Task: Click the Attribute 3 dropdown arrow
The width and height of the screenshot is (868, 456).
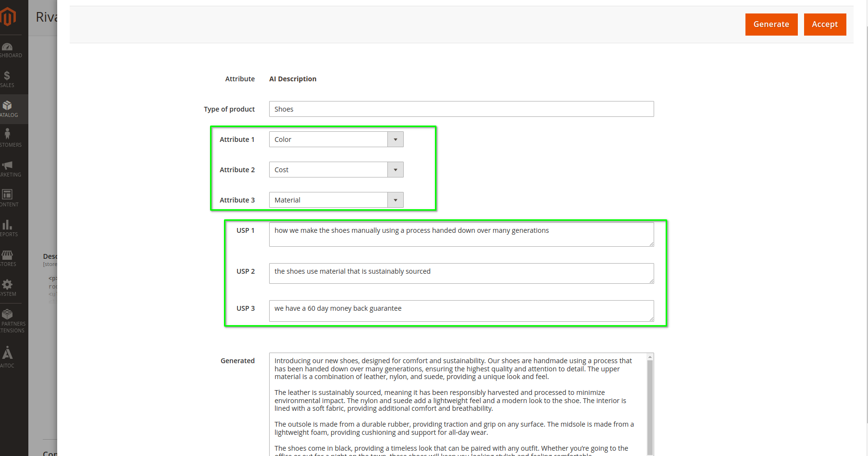Action: pos(396,200)
